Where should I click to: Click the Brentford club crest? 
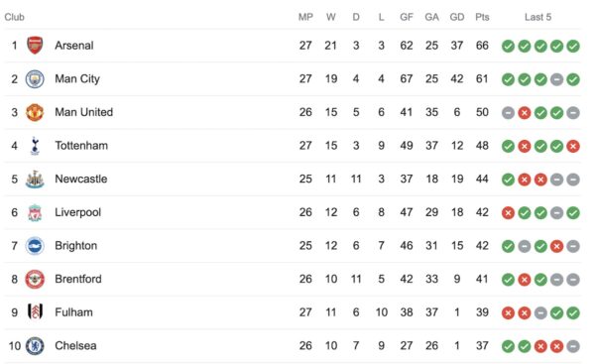(x=35, y=279)
